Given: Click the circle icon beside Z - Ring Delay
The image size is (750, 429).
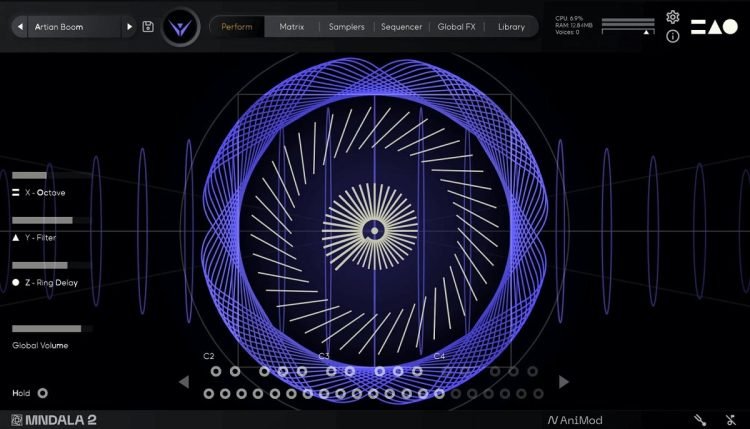Looking at the screenshot, I should 16,283.
